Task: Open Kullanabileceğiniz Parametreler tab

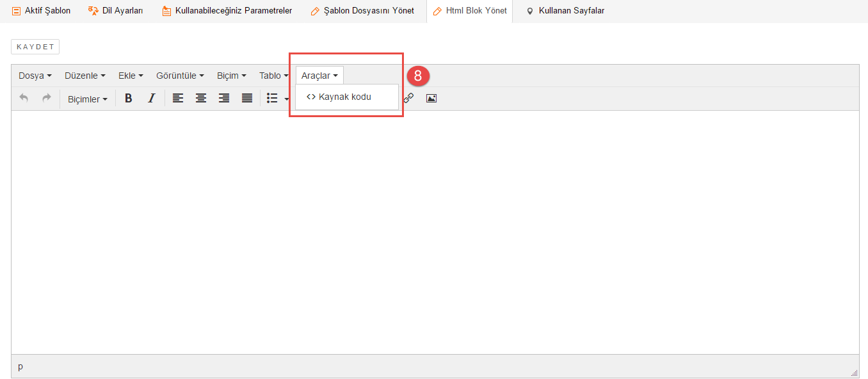Action: click(x=227, y=11)
